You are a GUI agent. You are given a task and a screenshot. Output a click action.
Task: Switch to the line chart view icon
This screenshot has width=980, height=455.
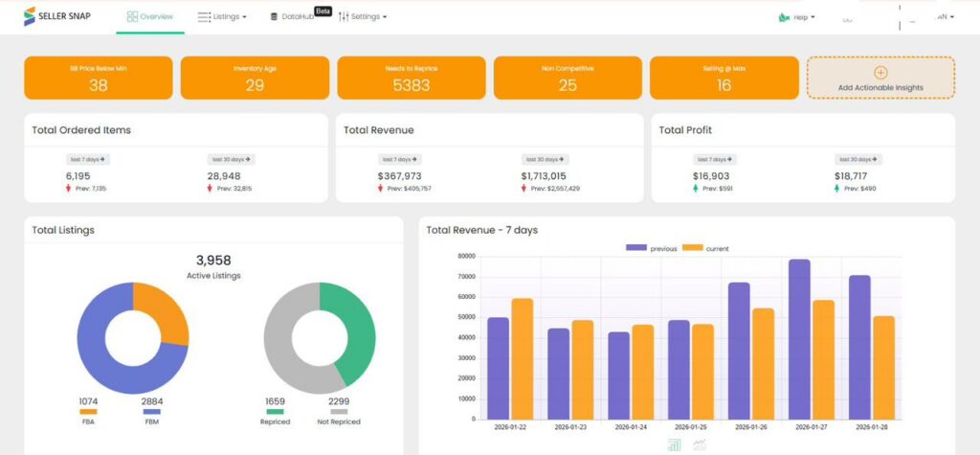coord(700,444)
